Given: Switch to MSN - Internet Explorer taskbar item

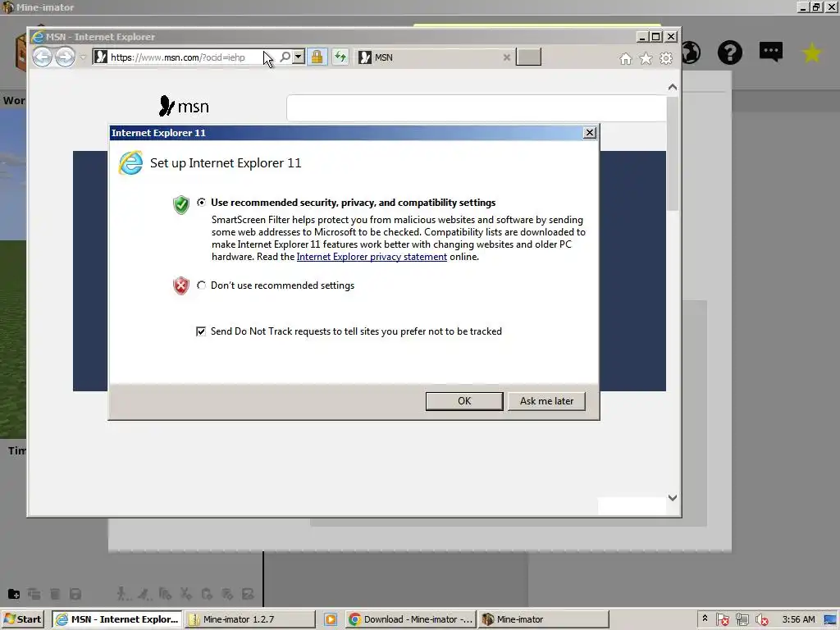Looking at the screenshot, I should [x=117, y=619].
